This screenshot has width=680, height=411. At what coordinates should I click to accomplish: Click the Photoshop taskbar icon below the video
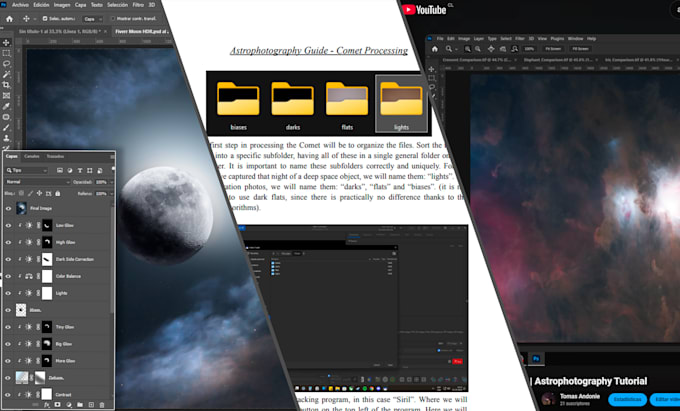click(x=536, y=359)
